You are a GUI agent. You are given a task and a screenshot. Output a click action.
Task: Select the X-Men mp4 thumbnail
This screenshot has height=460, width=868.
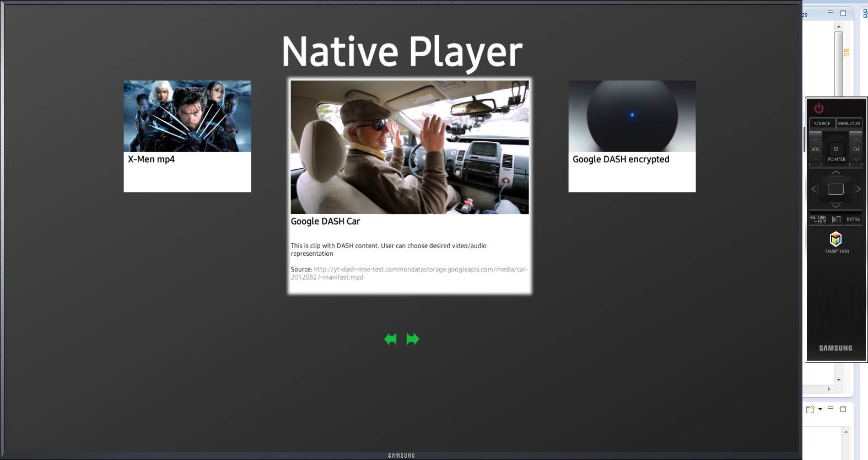[x=187, y=116]
